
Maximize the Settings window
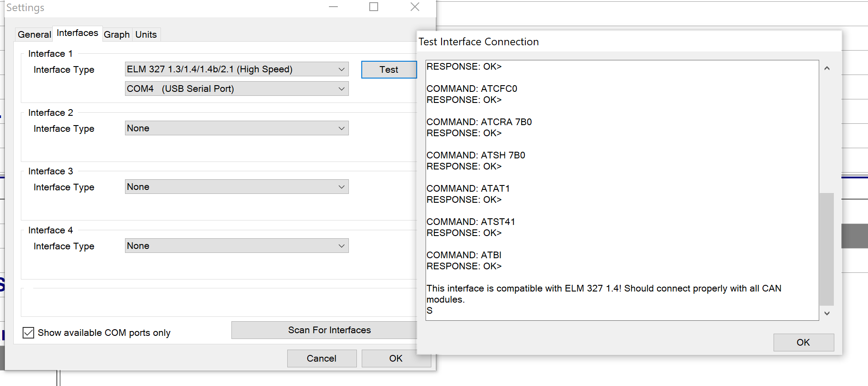coord(374,7)
